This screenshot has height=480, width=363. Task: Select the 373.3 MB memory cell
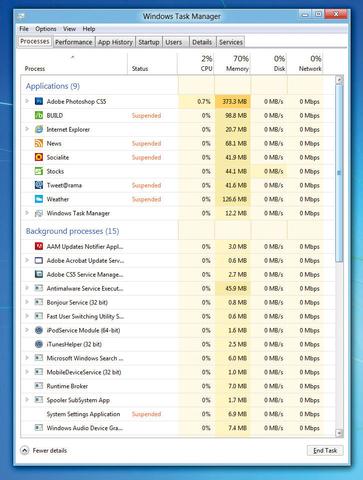click(x=233, y=101)
